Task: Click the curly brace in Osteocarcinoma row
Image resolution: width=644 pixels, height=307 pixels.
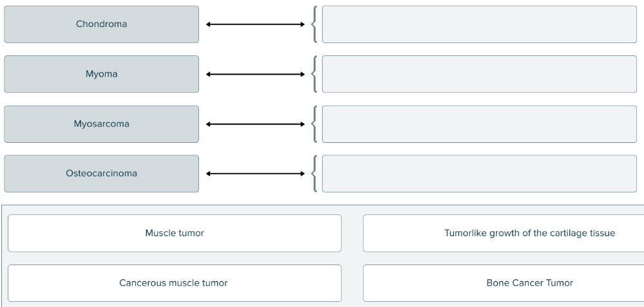Action: (x=314, y=173)
